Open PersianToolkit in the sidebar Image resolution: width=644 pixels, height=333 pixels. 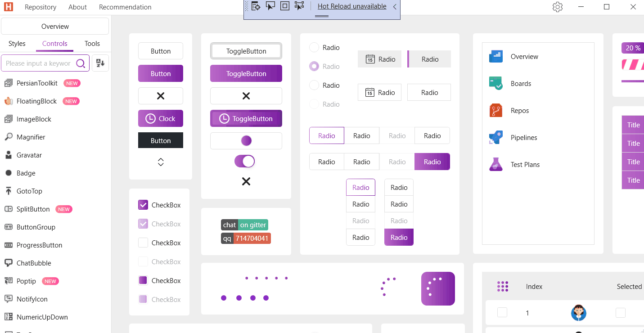pos(55,83)
